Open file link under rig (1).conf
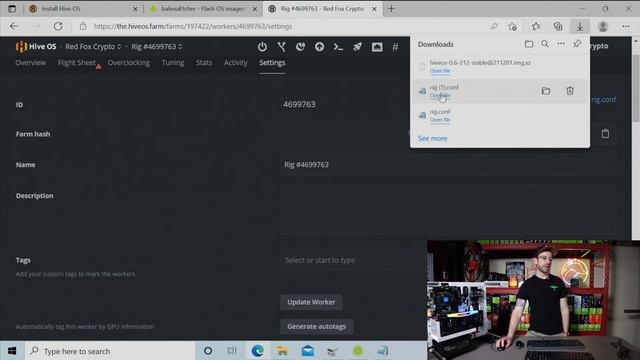Viewport: 640px width, 360px height. point(440,96)
